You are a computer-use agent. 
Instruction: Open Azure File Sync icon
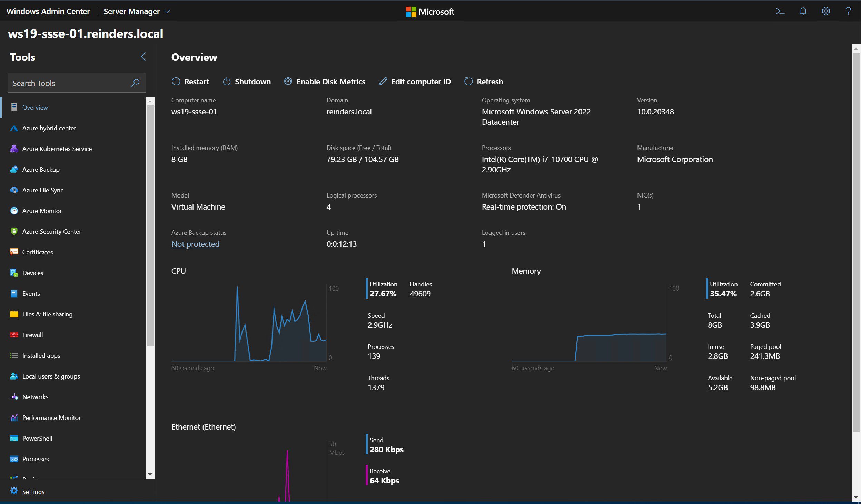point(14,190)
